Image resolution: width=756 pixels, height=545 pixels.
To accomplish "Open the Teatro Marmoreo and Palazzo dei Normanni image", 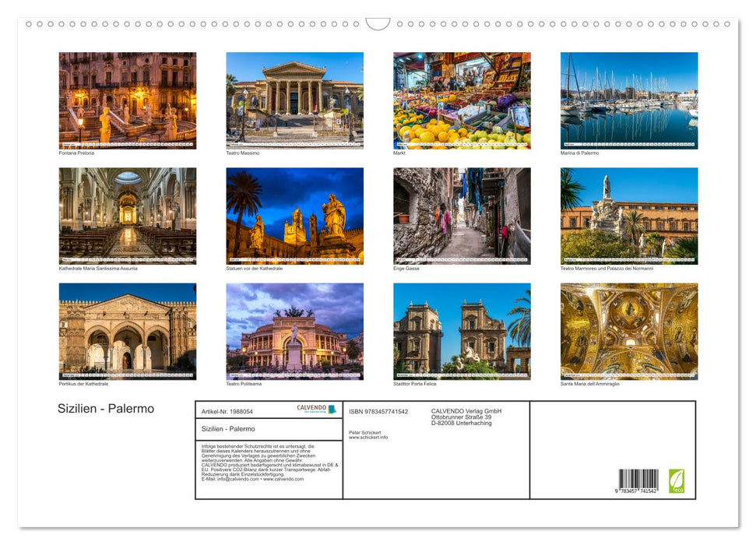I will (x=629, y=216).
